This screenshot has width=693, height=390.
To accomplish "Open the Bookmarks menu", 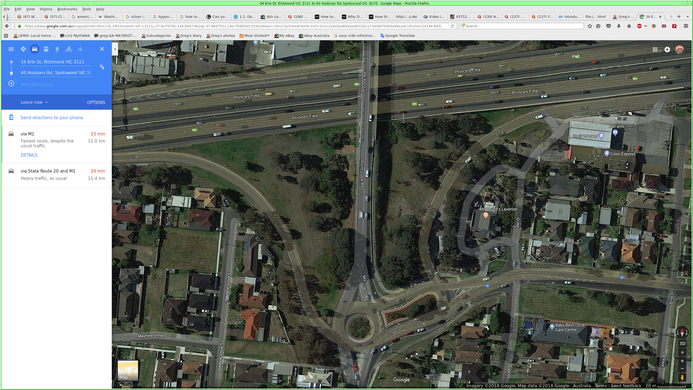I will tap(67, 9).
